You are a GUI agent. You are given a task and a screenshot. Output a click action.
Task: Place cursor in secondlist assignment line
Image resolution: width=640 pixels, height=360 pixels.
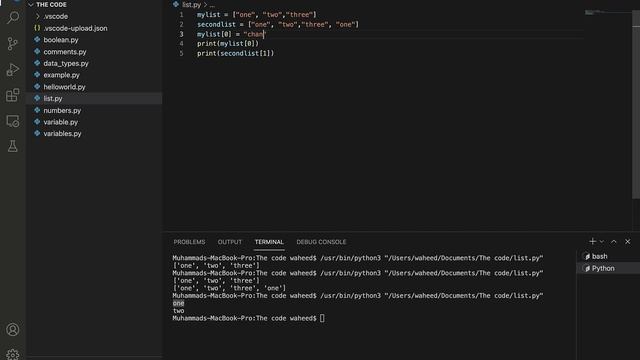(x=278, y=24)
